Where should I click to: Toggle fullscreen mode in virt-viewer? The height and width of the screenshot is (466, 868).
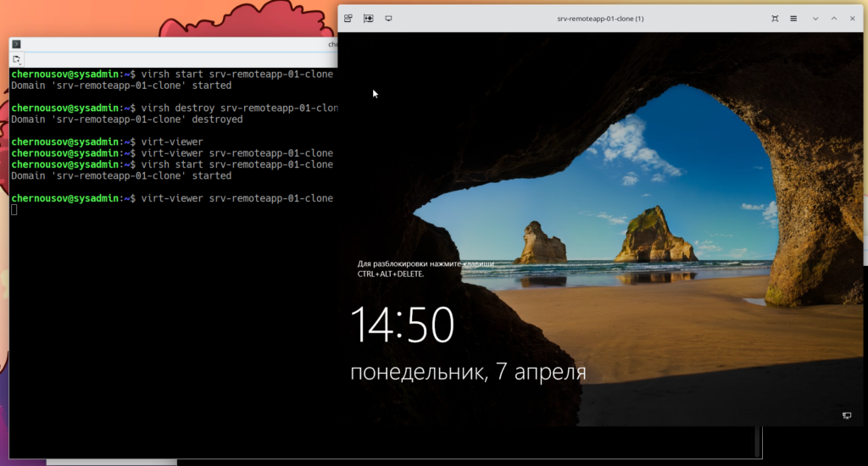click(775, 18)
